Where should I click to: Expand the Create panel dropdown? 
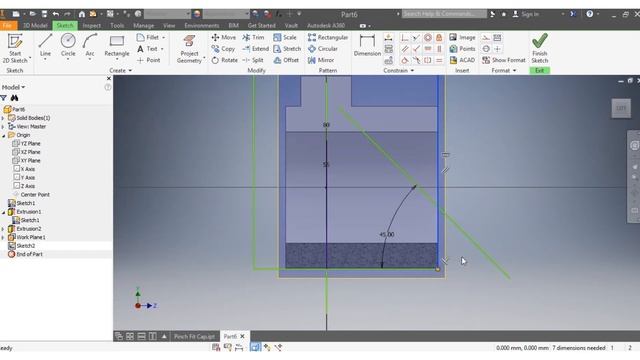tap(120, 71)
